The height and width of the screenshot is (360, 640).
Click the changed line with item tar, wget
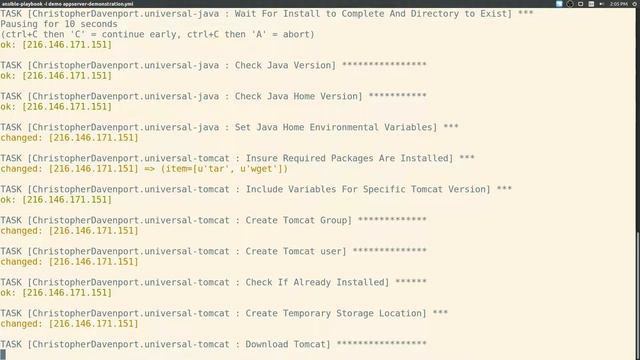144,169
